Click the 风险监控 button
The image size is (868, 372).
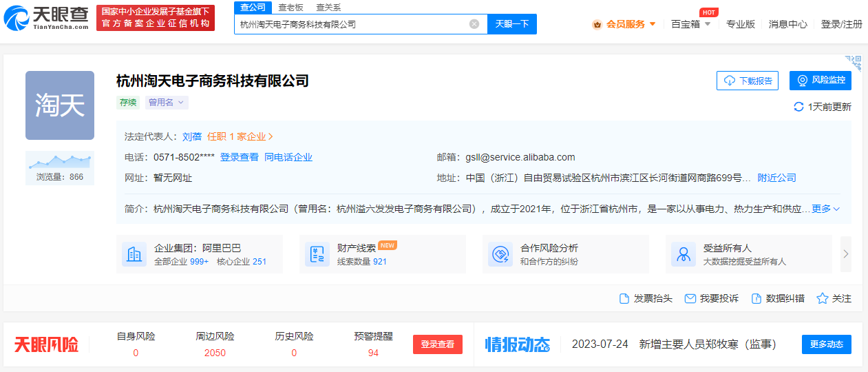[x=821, y=81]
